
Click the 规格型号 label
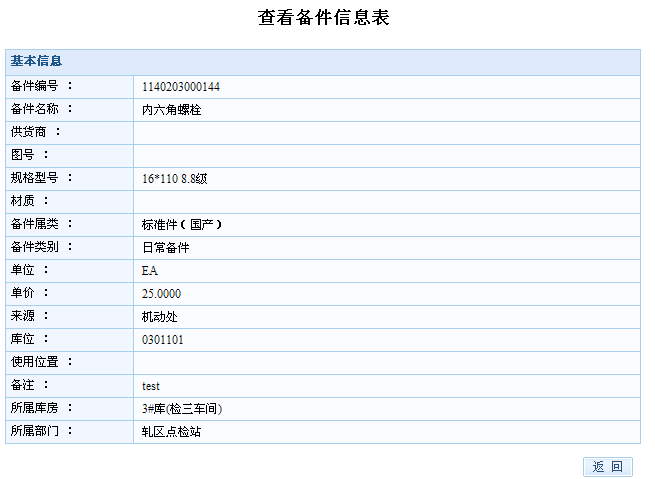click(35, 177)
